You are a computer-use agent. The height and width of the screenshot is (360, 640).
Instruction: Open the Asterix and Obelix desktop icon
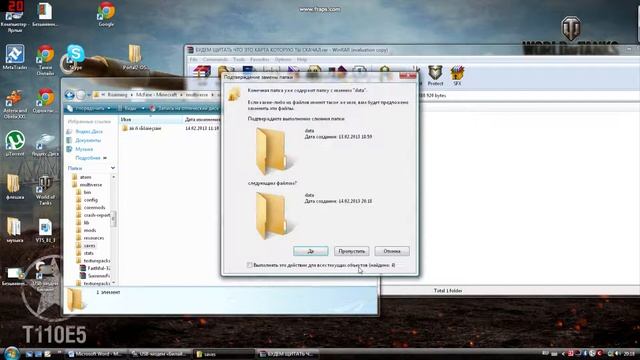pyautogui.click(x=15, y=104)
